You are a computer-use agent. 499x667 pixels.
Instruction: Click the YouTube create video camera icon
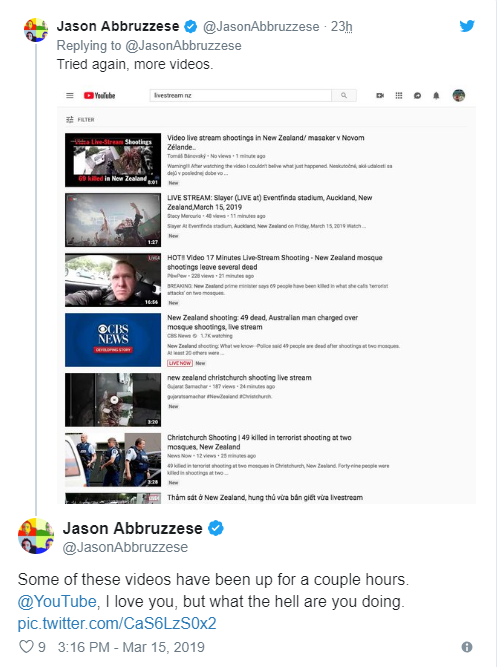pos(380,96)
